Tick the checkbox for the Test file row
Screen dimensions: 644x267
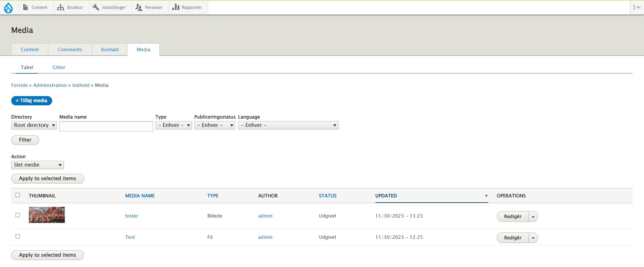click(x=18, y=237)
